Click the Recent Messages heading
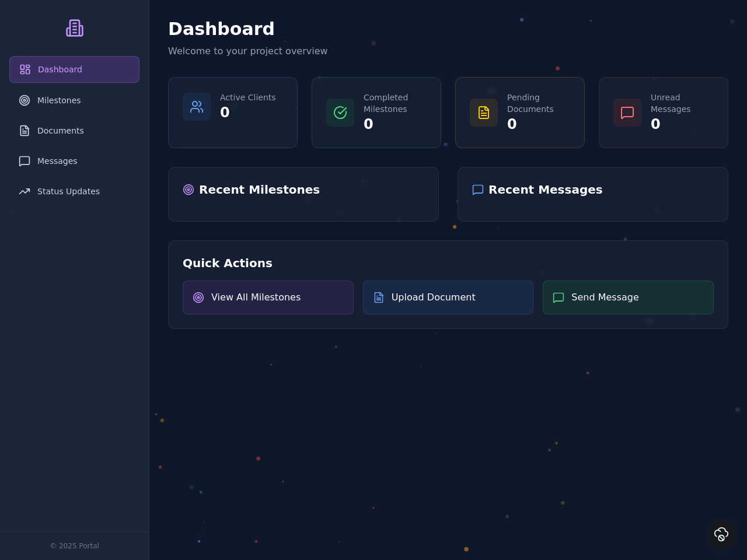 (x=545, y=190)
